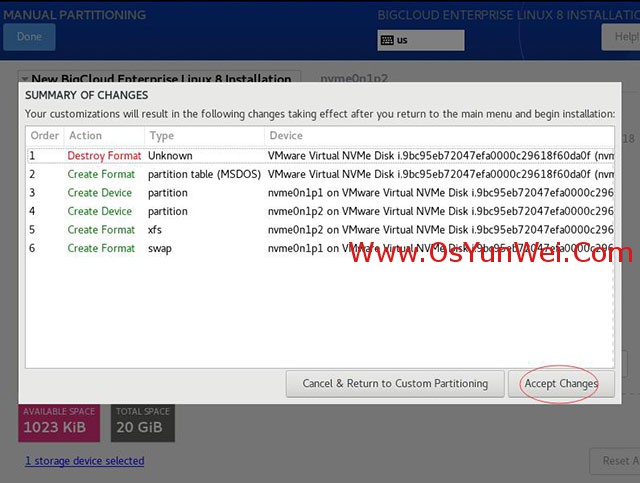This screenshot has width=640, height=483.
Task: Select the swap type cell
Action: (160, 249)
